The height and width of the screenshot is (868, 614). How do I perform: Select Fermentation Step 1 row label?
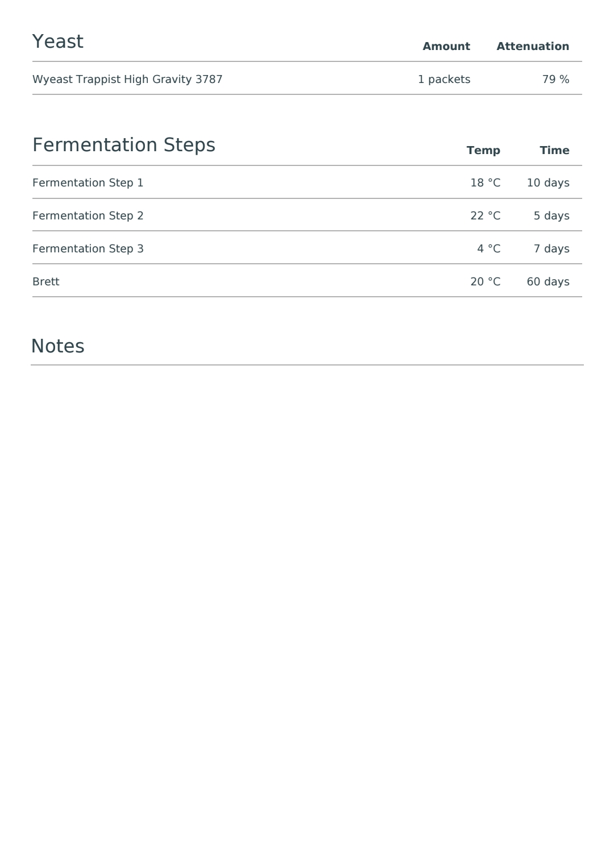tap(88, 183)
